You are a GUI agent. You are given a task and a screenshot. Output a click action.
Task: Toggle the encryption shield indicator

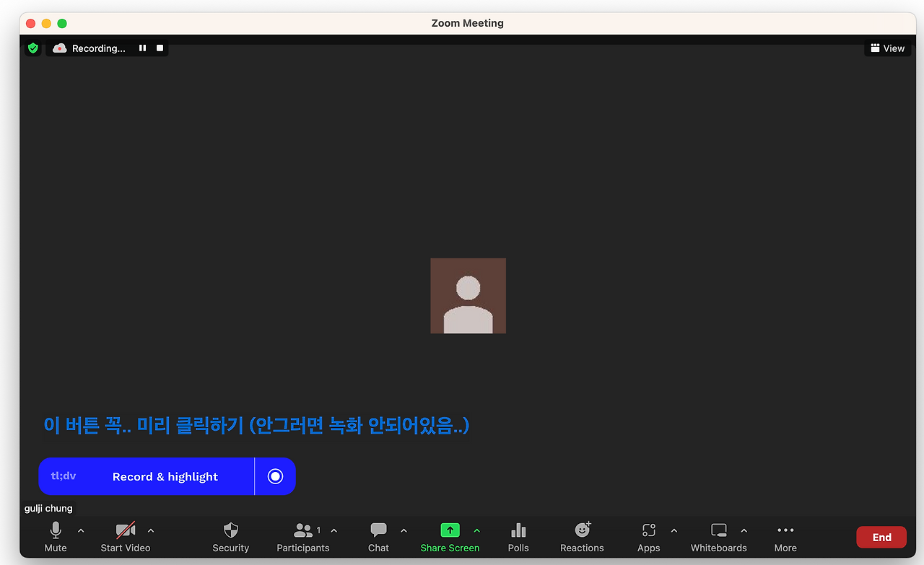(32, 48)
